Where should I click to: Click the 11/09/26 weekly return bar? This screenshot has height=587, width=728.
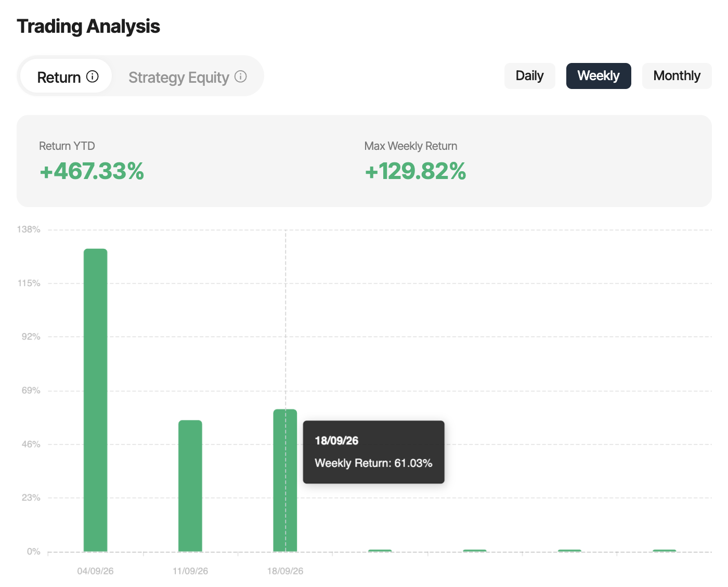point(190,486)
